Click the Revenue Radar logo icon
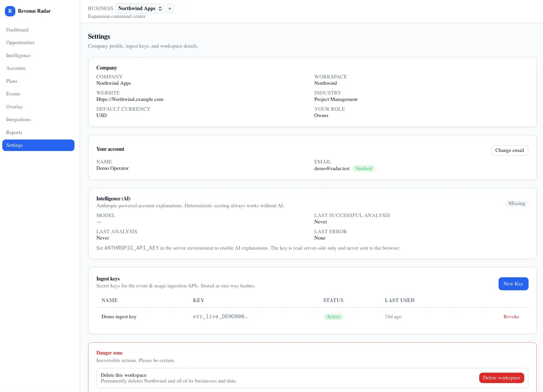Screen dimensions: 543x392 [x=10, y=11]
